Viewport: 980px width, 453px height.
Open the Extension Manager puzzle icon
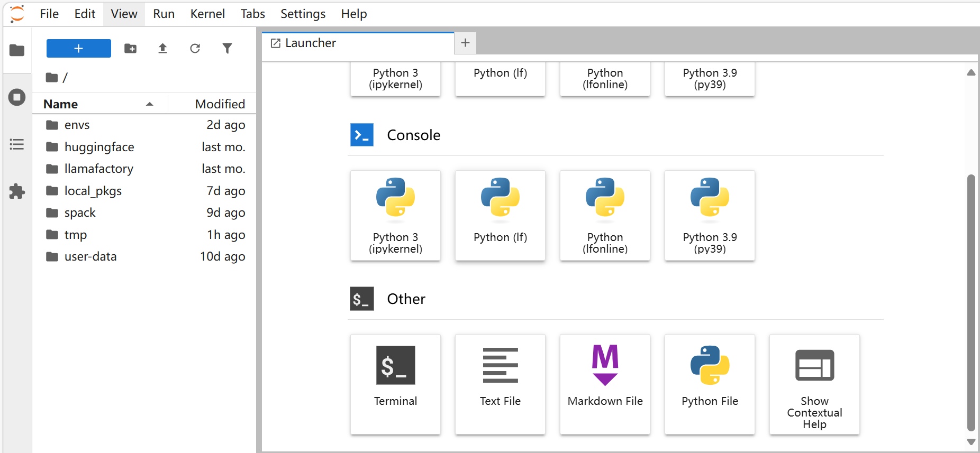pyautogui.click(x=17, y=191)
